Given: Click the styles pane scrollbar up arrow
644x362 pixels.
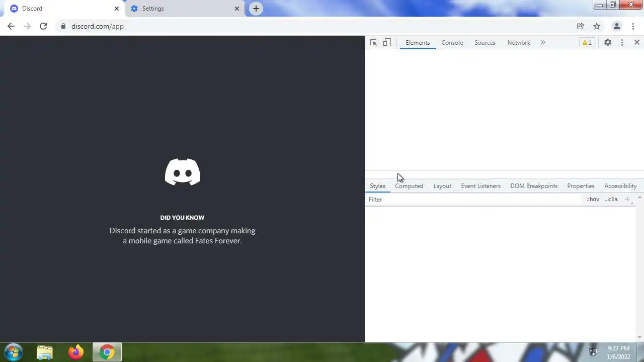Looking at the screenshot, I should 640,197.
